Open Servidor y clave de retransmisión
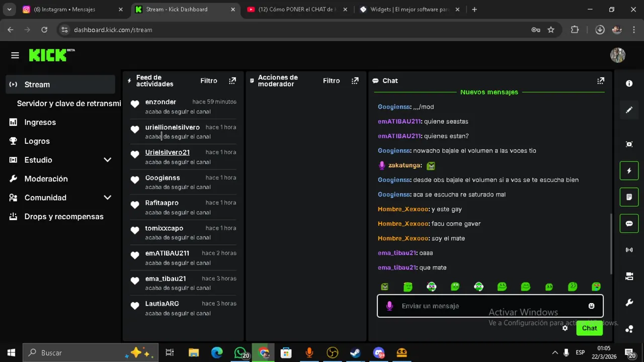Image resolution: width=644 pixels, height=362 pixels. point(68,103)
